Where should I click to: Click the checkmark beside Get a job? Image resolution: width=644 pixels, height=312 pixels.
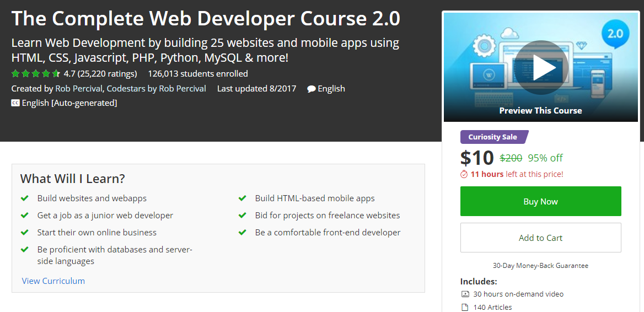[25, 215]
